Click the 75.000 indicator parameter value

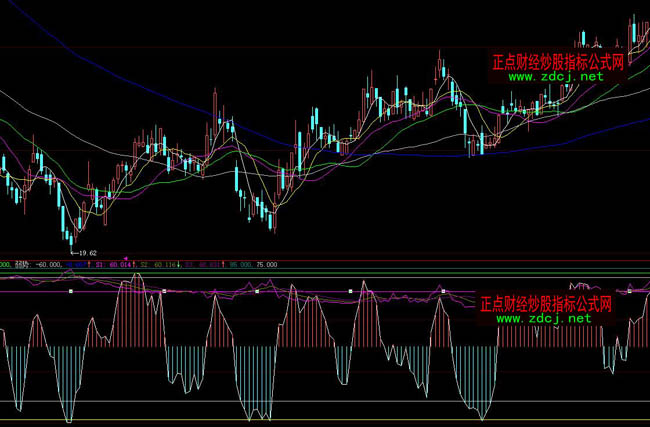tap(267, 265)
